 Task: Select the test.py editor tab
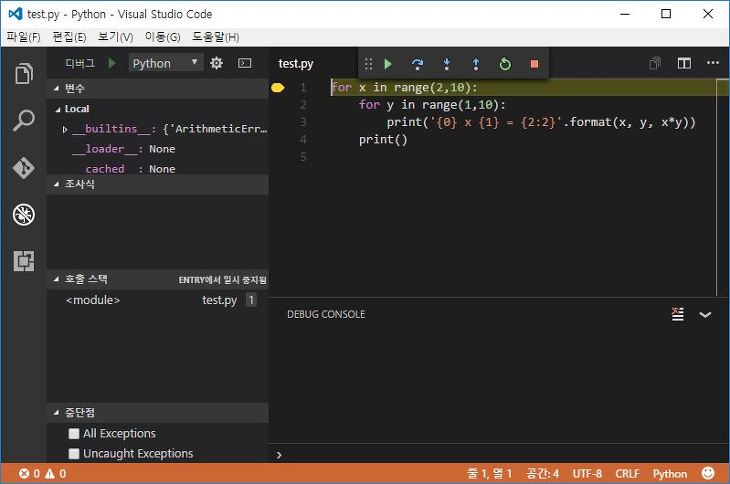[x=296, y=63]
